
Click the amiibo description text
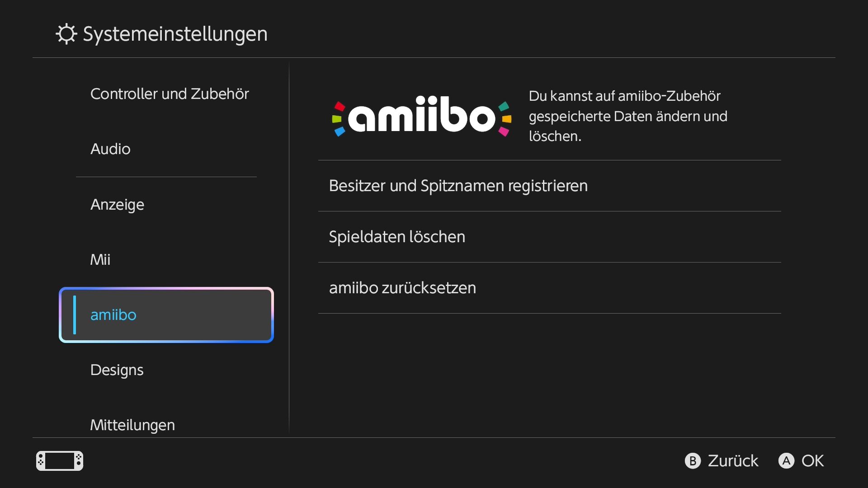(628, 116)
